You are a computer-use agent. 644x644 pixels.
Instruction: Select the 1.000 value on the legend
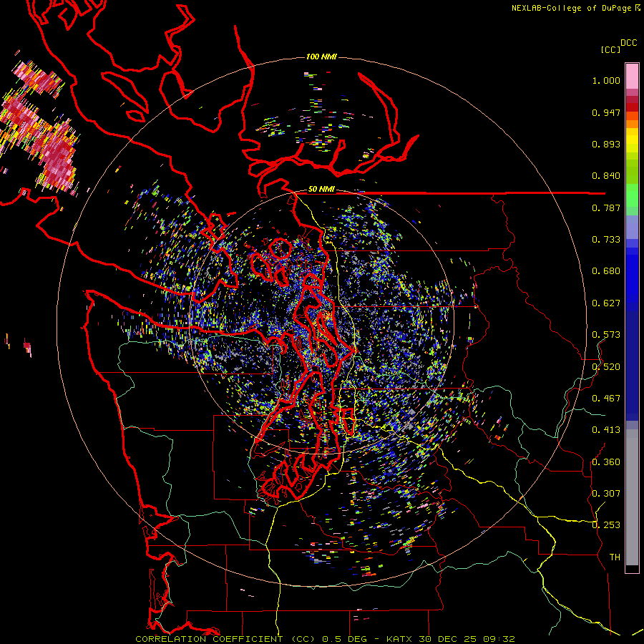[x=606, y=80]
